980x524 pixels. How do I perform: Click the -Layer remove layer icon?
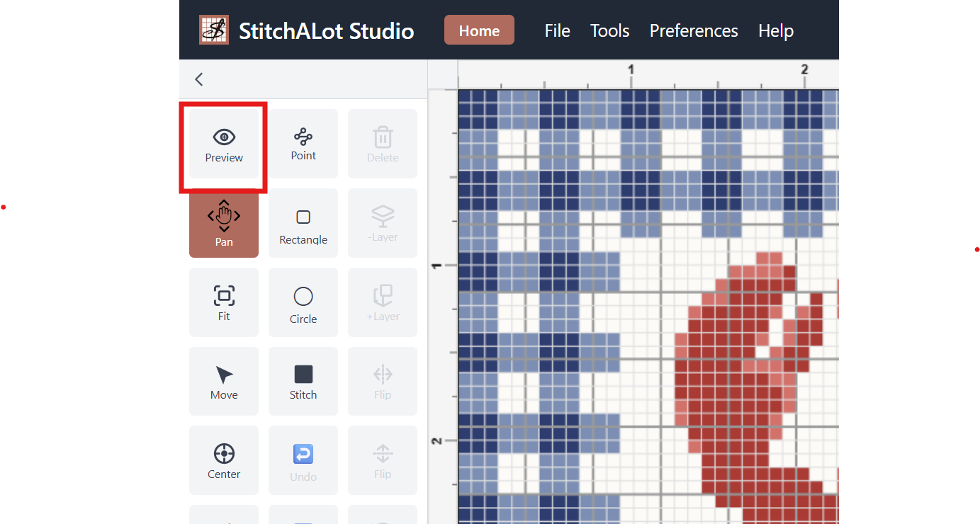383,223
